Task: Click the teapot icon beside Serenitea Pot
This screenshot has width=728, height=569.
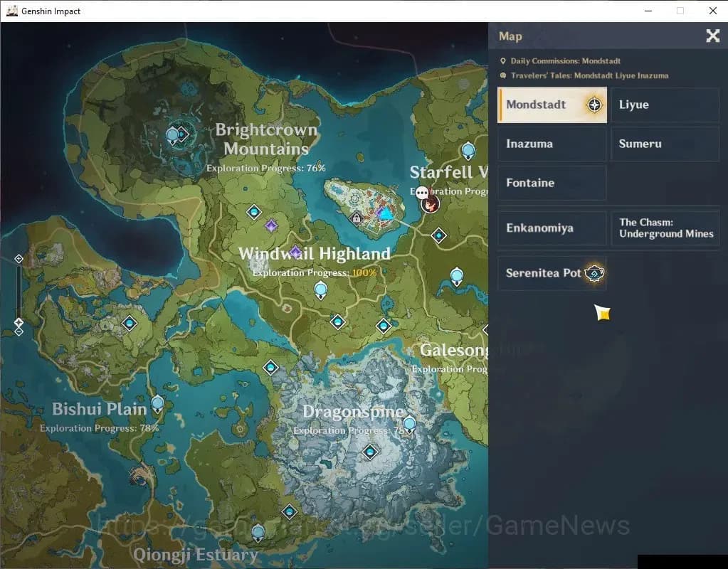Action: tap(594, 273)
